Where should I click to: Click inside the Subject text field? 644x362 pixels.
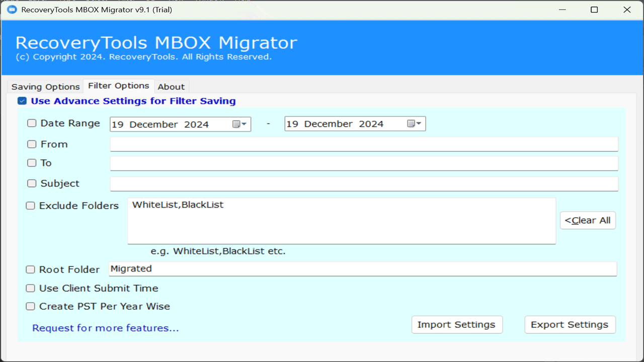click(364, 184)
